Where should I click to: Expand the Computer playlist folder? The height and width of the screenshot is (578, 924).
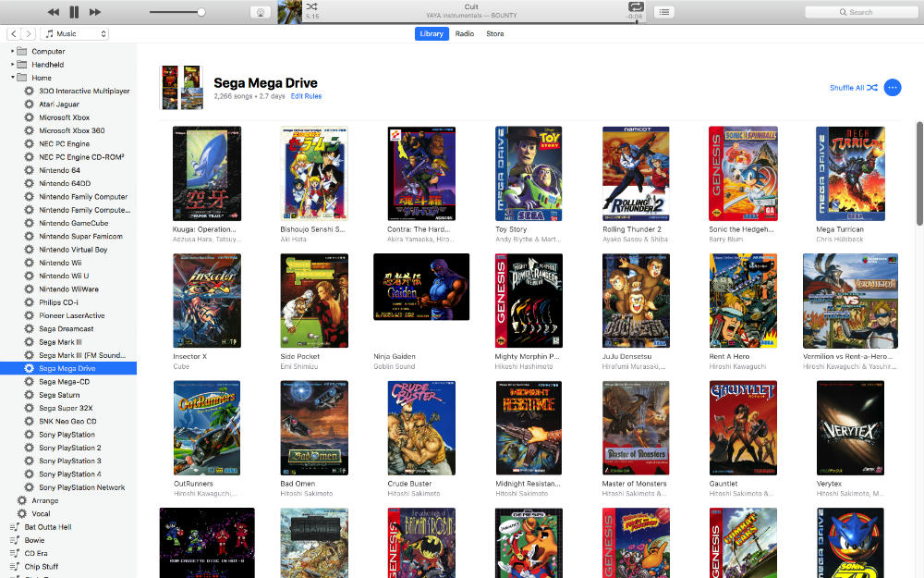coord(12,51)
